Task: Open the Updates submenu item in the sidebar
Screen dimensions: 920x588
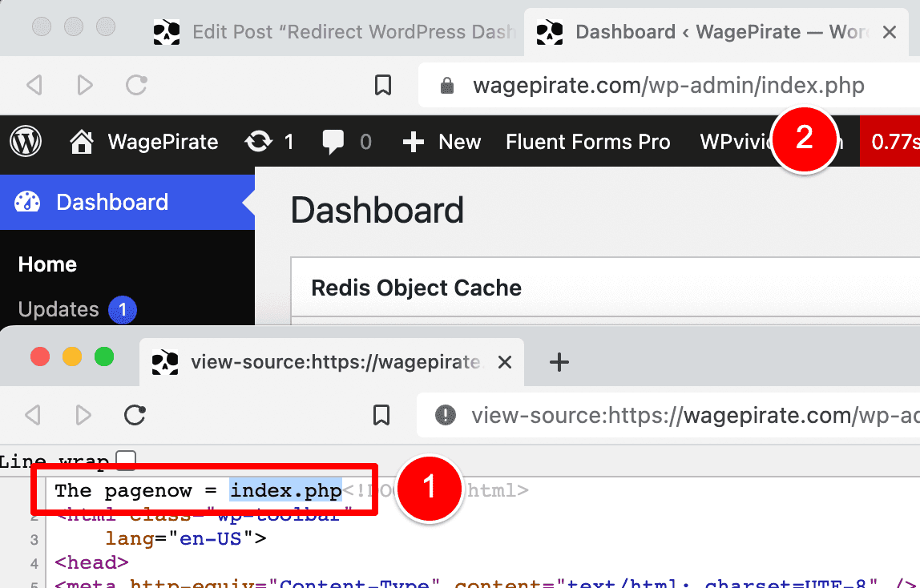Action: click(59, 309)
